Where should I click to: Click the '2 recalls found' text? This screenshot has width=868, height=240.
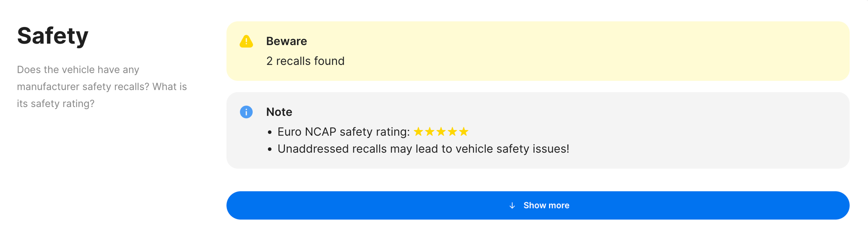305,61
